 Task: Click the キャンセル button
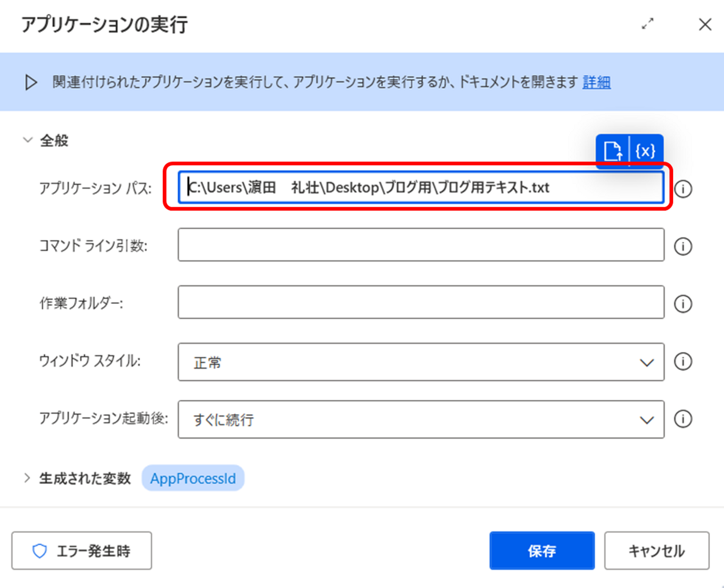pos(657,551)
